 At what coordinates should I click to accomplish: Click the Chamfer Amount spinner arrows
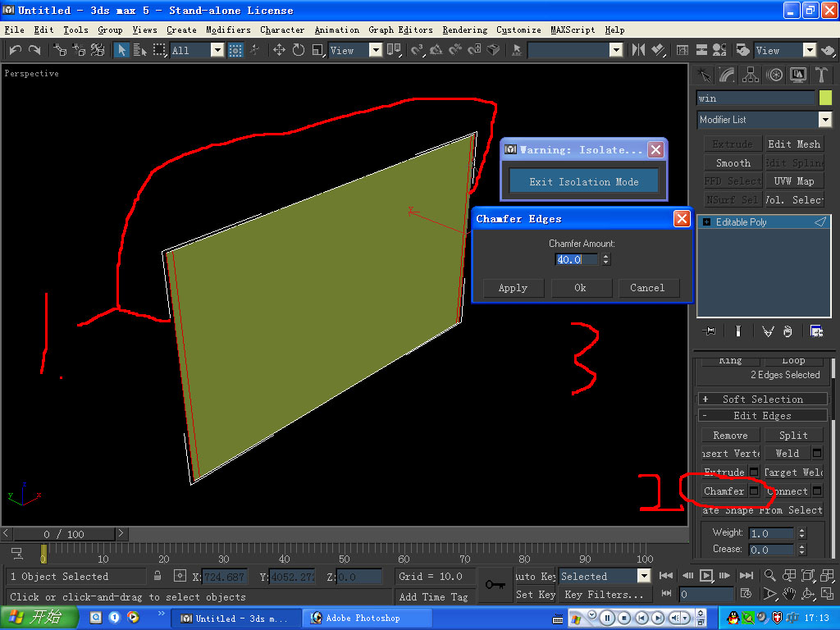coord(606,259)
